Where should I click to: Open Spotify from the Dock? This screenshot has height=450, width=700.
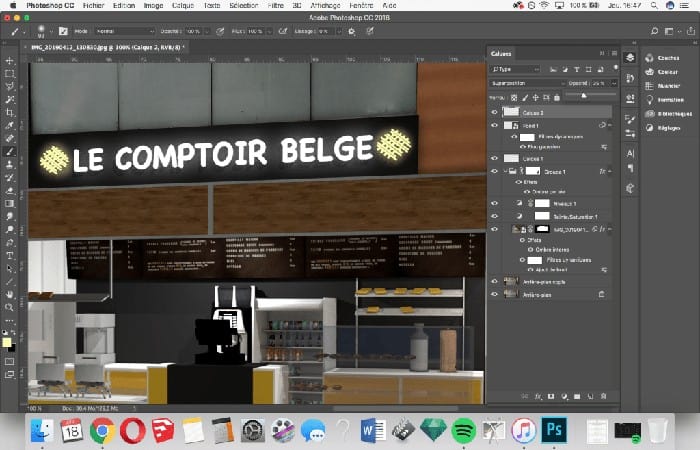click(463, 431)
